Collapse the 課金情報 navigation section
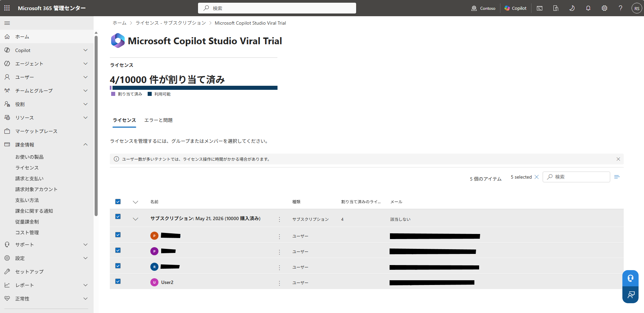 (x=85, y=145)
